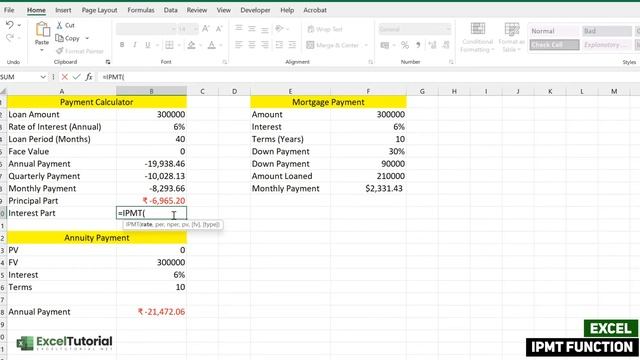Click the Undo arrow icon
This screenshot has width=640, height=360.
(x=9, y=25)
